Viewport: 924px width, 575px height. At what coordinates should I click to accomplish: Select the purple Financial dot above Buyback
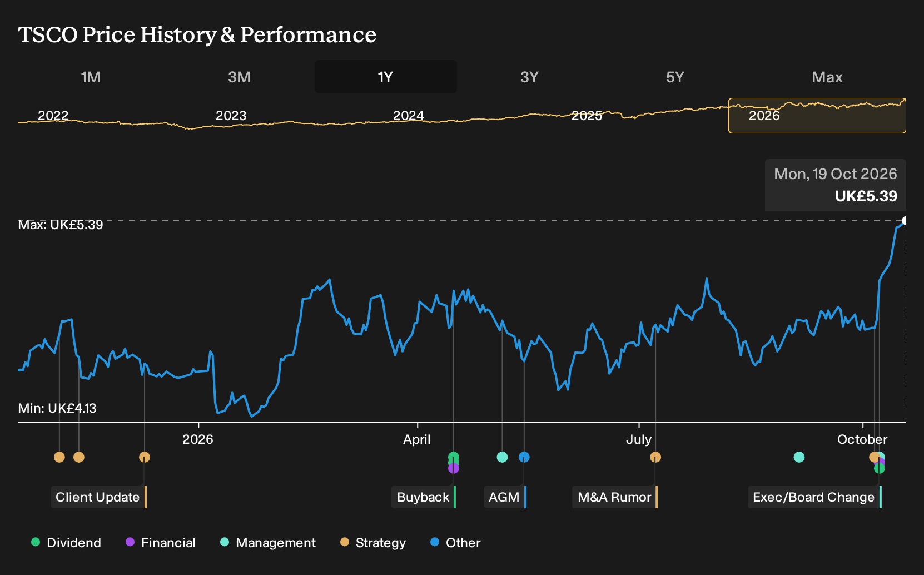454,469
